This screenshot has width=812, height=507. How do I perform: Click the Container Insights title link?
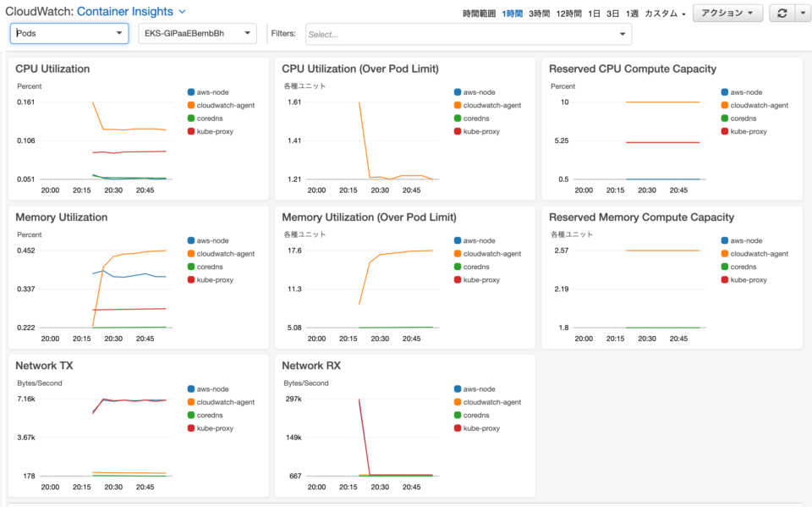[x=125, y=11]
